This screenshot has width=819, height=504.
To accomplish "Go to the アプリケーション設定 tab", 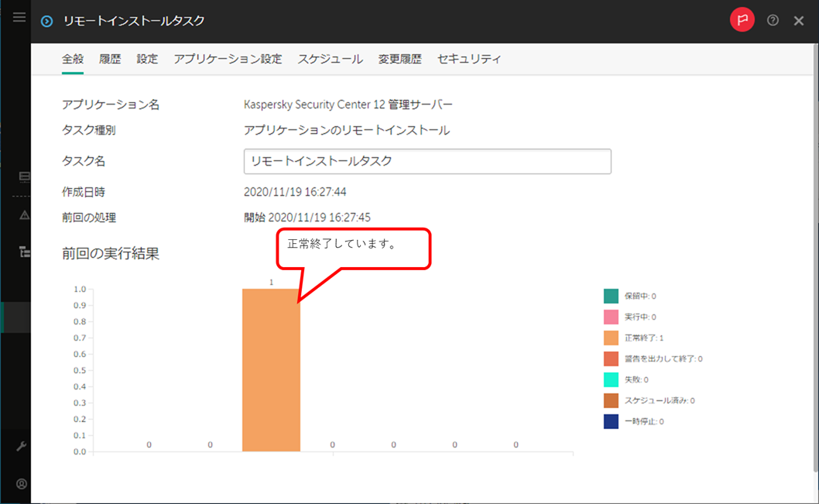I will point(228,58).
